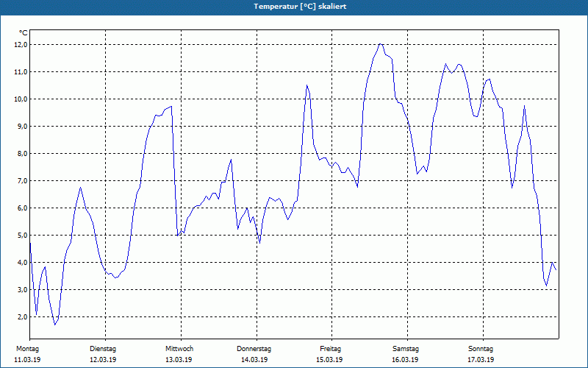Click the Freitag day label
This screenshot has height=368, width=588.
pos(330,349)
